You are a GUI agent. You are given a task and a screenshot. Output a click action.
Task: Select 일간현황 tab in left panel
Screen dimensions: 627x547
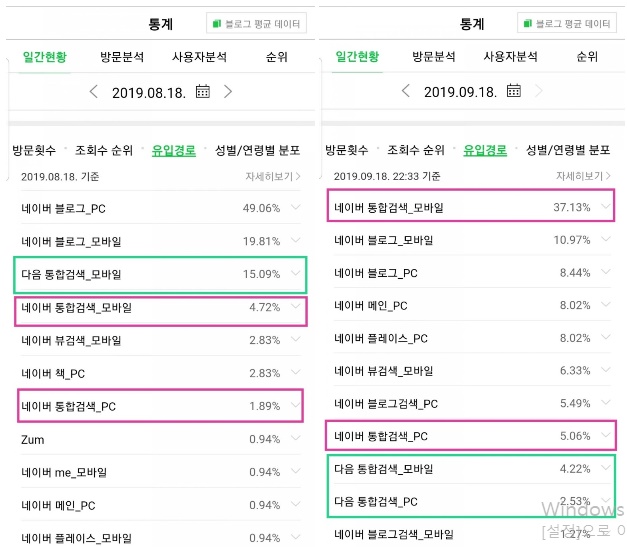[45, 57]
